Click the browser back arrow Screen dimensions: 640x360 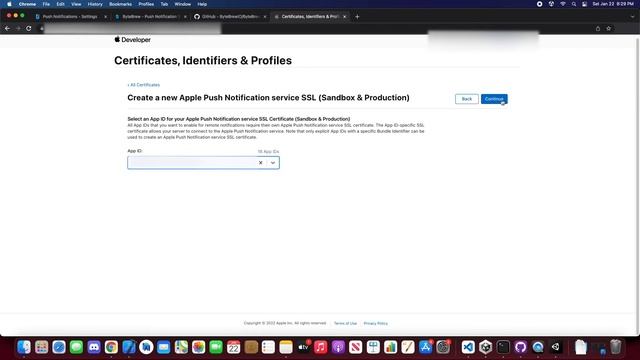point(7,29)
